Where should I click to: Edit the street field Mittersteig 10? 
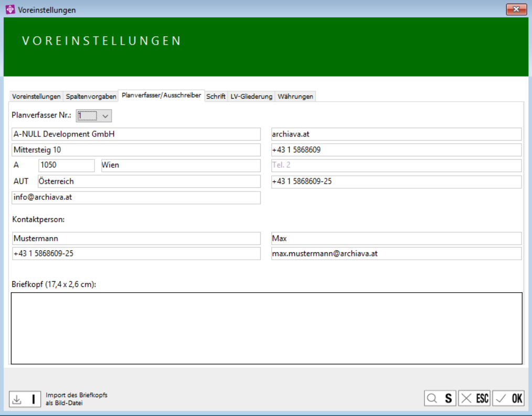point(136,150)
